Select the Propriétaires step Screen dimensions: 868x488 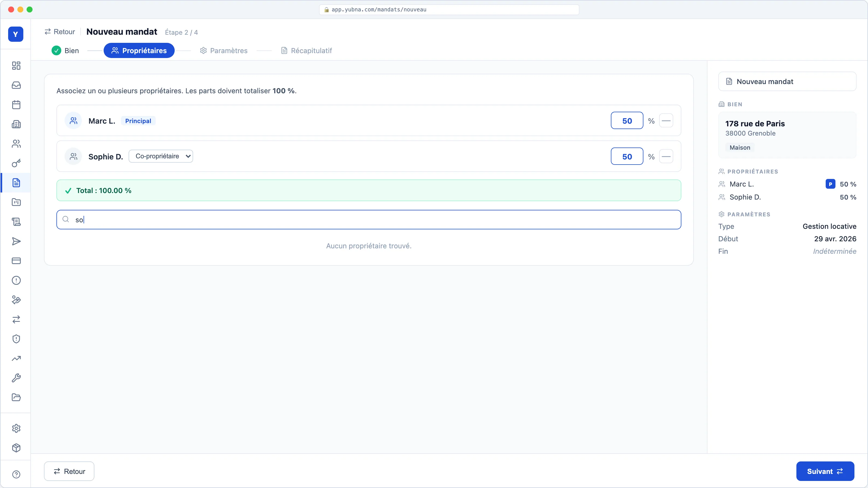click(139, 50)
